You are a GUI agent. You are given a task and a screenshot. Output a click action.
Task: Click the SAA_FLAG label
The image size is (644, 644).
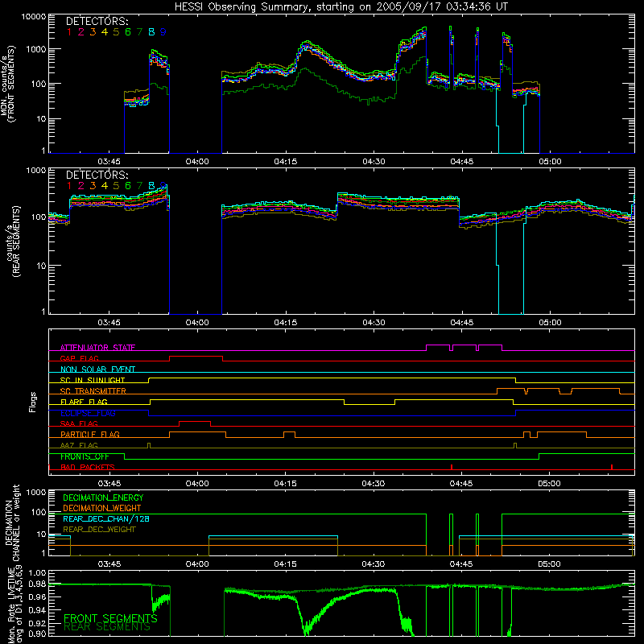pos(79,423)
